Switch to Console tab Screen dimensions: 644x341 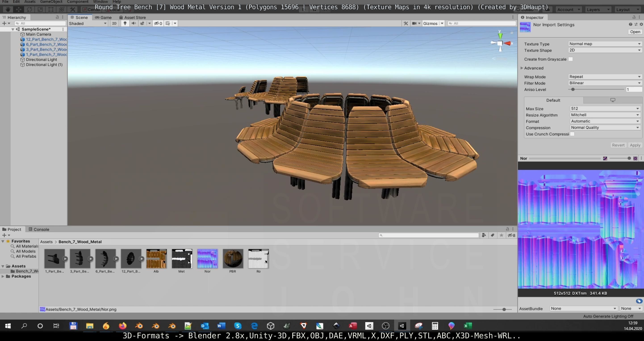[39, 229]
